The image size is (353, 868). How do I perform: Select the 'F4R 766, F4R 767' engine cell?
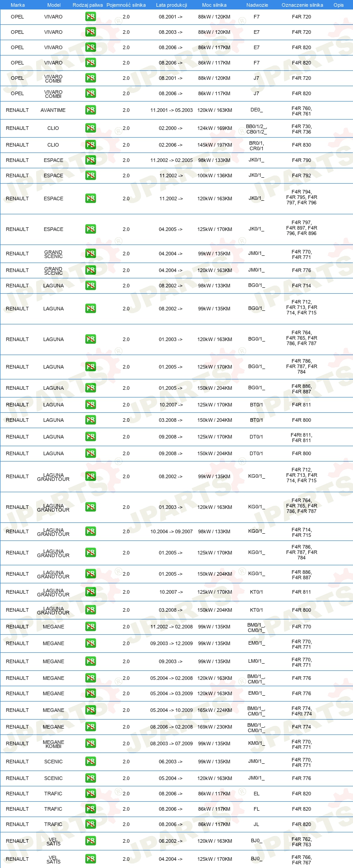(x=302, y=860)
